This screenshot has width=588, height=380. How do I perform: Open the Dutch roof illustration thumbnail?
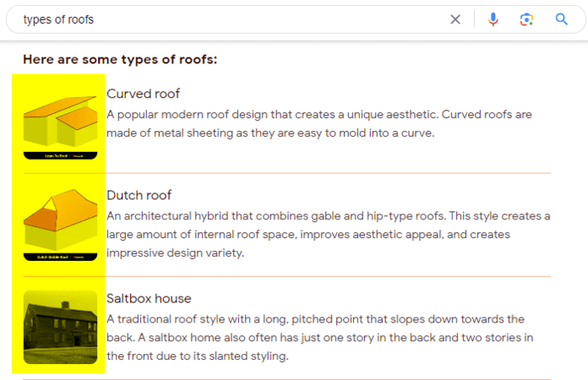pyautogui.click(x=60, y=225)
